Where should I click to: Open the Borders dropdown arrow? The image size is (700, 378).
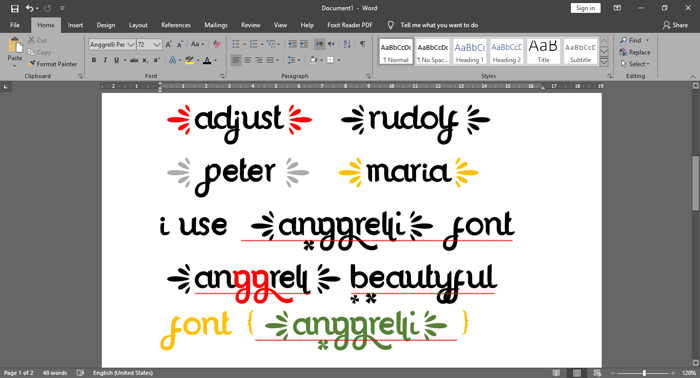pos(339,60)
